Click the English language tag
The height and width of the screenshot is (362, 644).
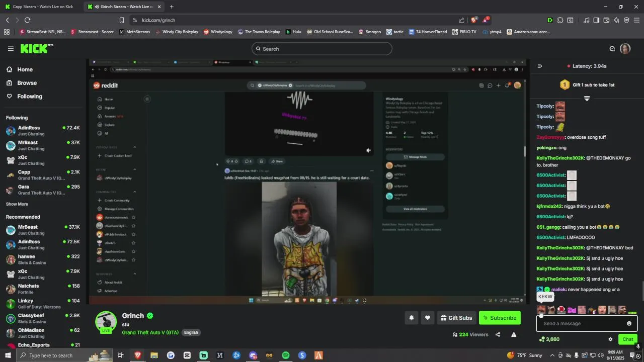[x=191, y=332]
